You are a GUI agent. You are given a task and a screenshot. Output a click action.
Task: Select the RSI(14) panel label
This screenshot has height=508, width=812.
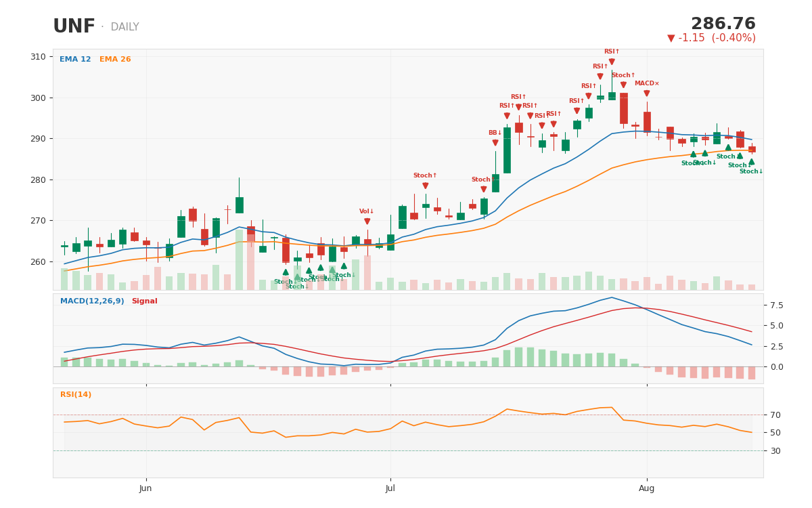pyautogui.click(x=76, y=395)
